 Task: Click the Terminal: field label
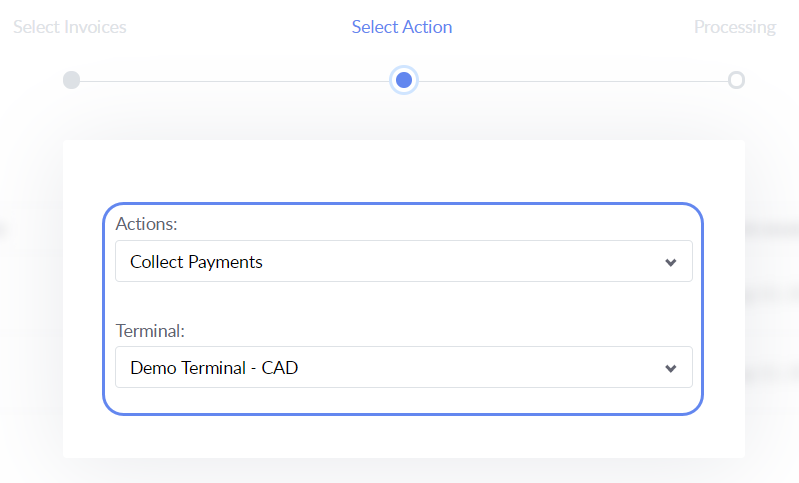(x=151, y=329)
